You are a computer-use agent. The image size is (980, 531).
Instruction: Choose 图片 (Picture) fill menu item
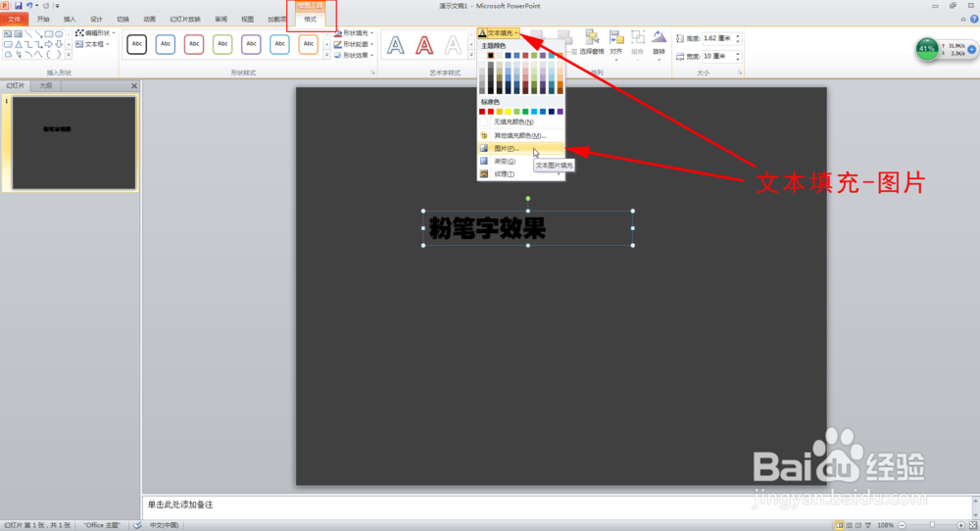pyautogui.click(x=521, y=149)
